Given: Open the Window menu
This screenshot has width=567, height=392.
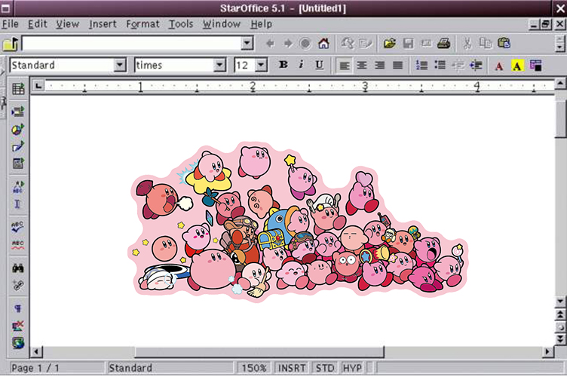Looking at the screenshot, I should [x=222, y=24].
